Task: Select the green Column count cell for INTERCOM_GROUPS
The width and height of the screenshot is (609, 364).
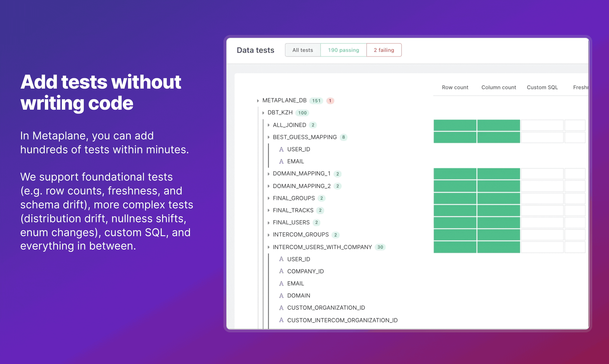Action: pos(499,235)
